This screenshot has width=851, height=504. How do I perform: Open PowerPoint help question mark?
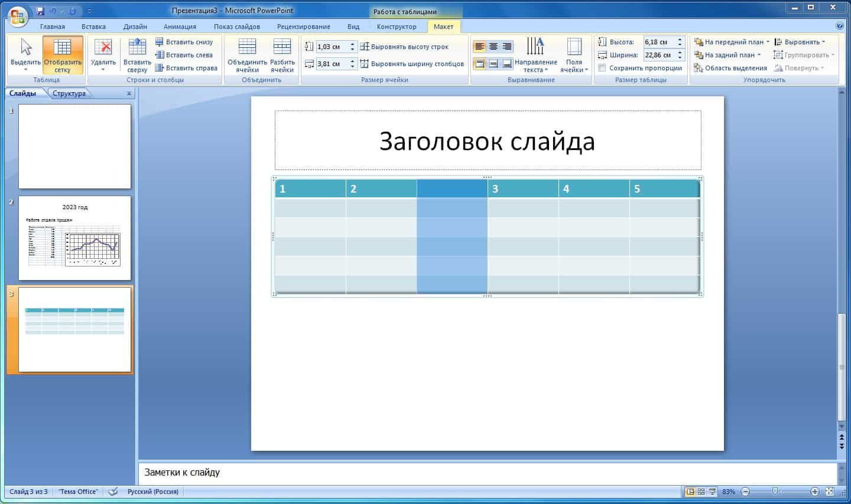click(x=840, y=26)
